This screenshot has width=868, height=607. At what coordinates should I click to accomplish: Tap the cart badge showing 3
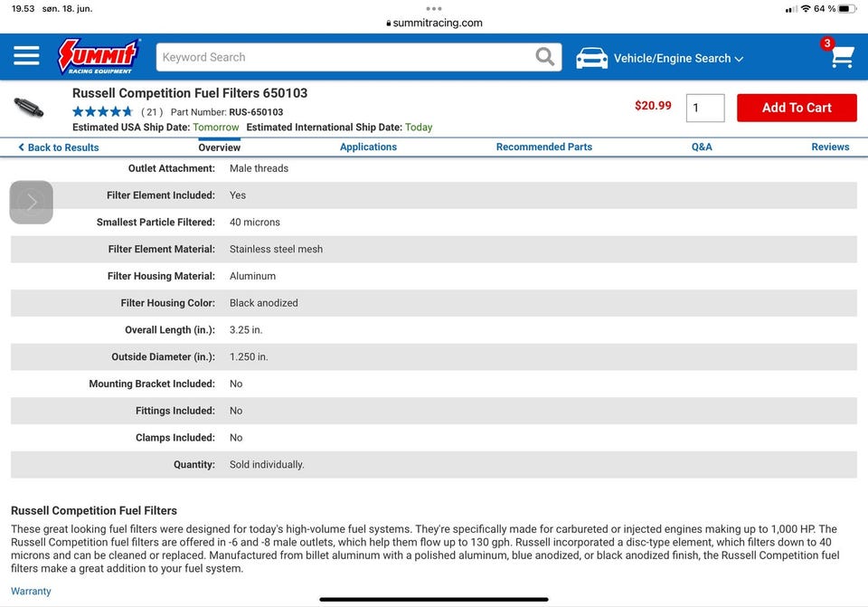[x=827, y=43]
